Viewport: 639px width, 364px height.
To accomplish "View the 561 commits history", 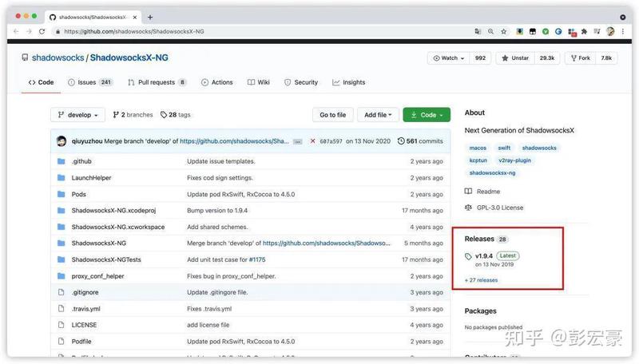I will (x=420, y=141).
